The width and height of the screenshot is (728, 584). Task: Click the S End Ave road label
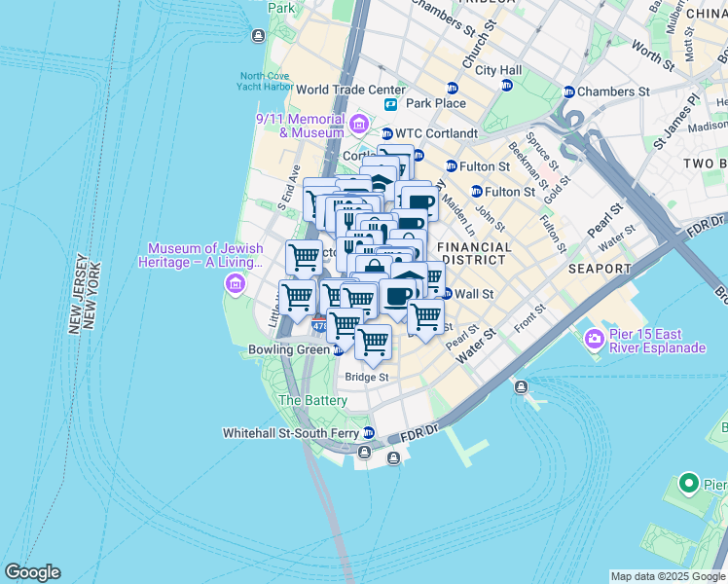coord(288,188)
